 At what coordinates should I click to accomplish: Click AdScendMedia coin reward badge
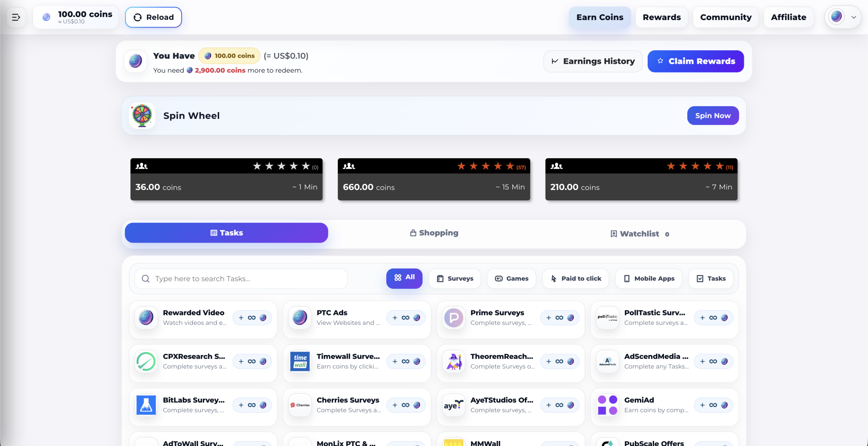tap(714, 361)
